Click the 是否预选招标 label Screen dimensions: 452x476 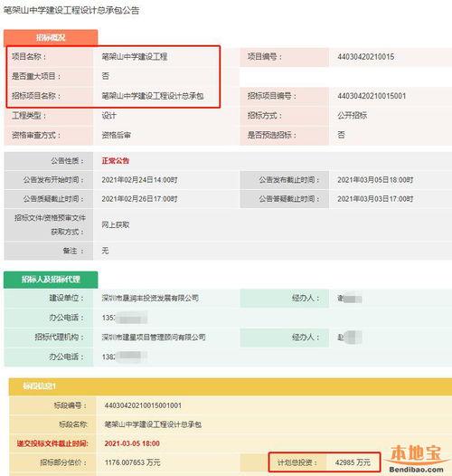pos(272,135)
